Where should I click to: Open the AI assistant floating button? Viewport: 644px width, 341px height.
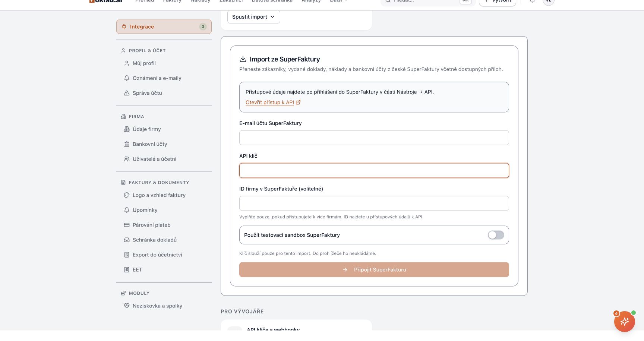tap(625, 321)
